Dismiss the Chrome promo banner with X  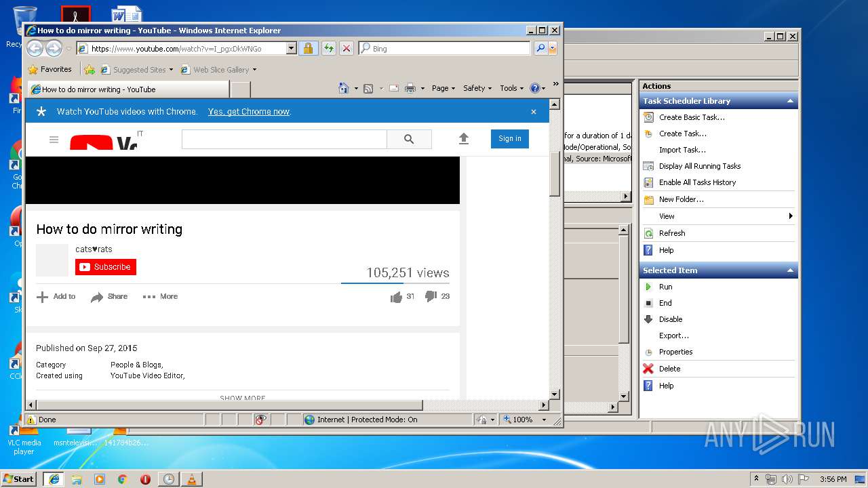534,112
